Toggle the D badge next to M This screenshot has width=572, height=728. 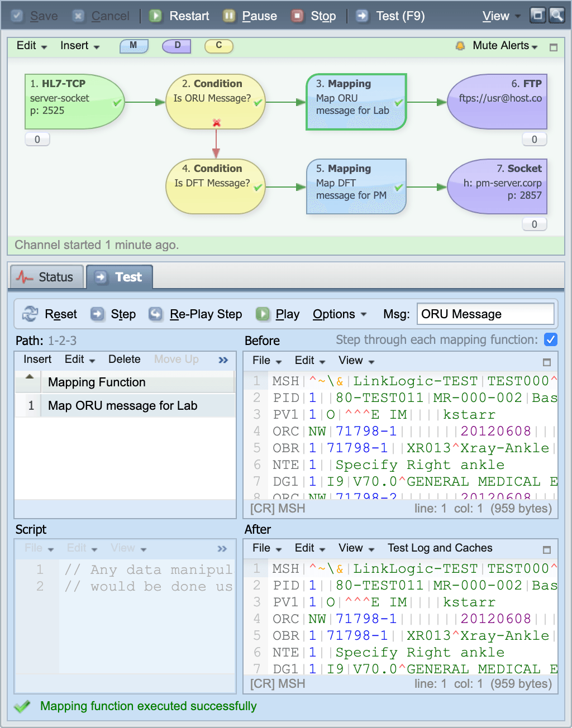point(177,46)
